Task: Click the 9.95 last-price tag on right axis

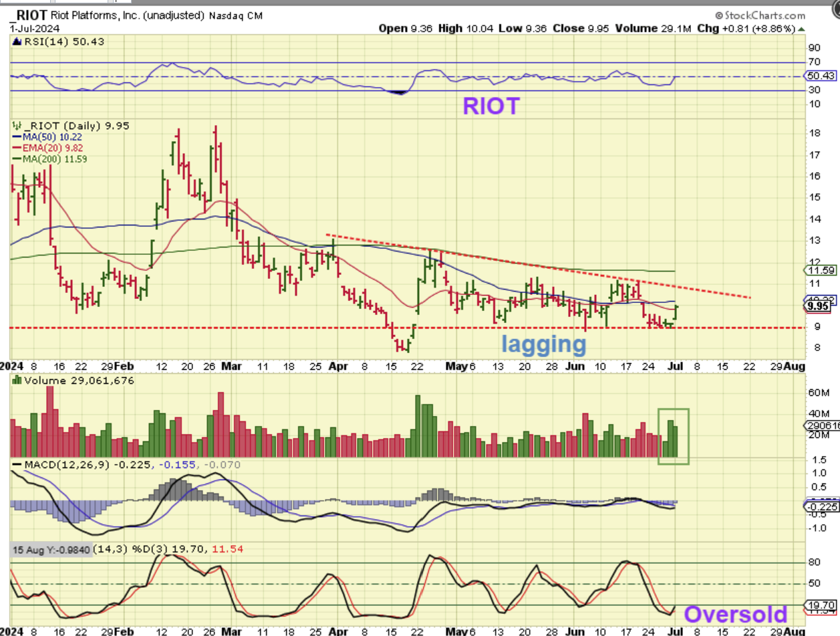Action: pos(818,306)
